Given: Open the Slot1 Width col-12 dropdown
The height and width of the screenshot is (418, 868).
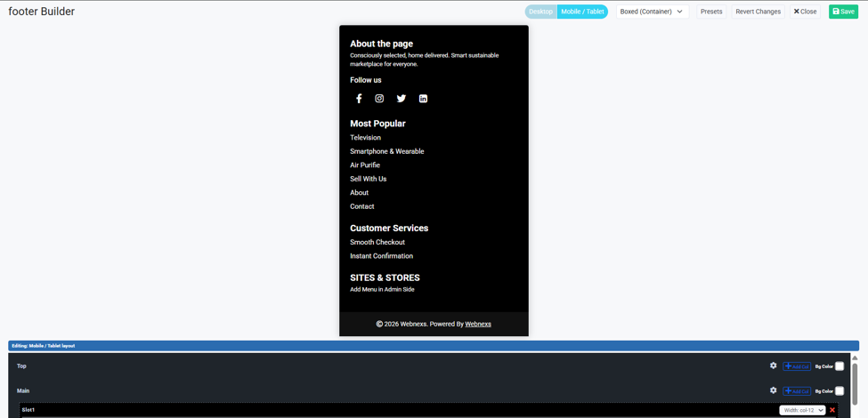Looking at the screenshot, I should pyautogui.click(x=802, y=410).
